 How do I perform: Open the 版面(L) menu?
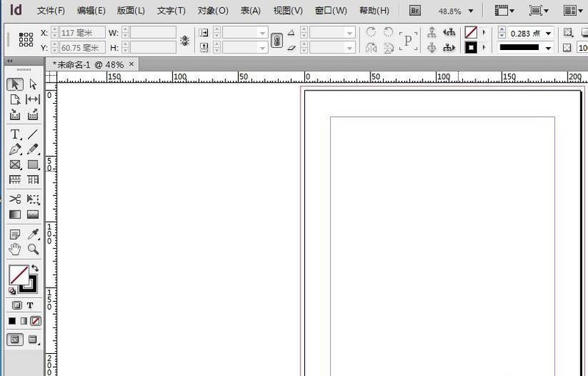click(131, 11)
